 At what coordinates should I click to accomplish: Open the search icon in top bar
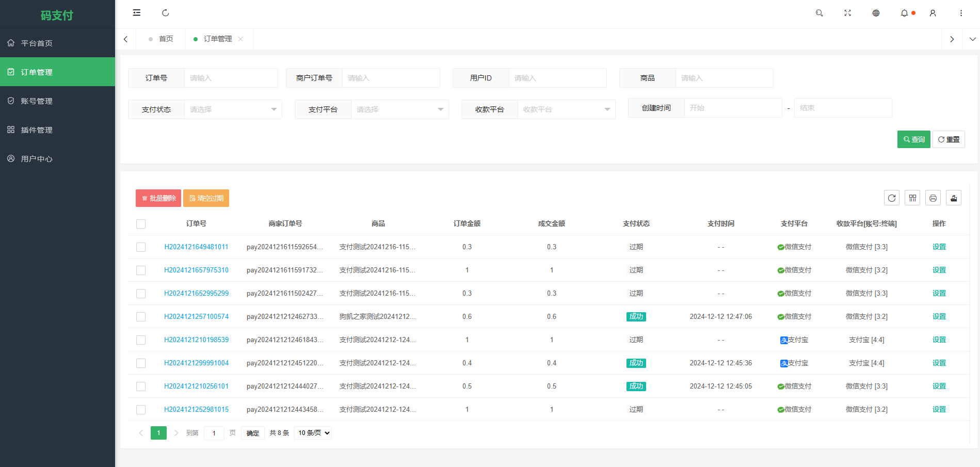[x=819, y=13]
